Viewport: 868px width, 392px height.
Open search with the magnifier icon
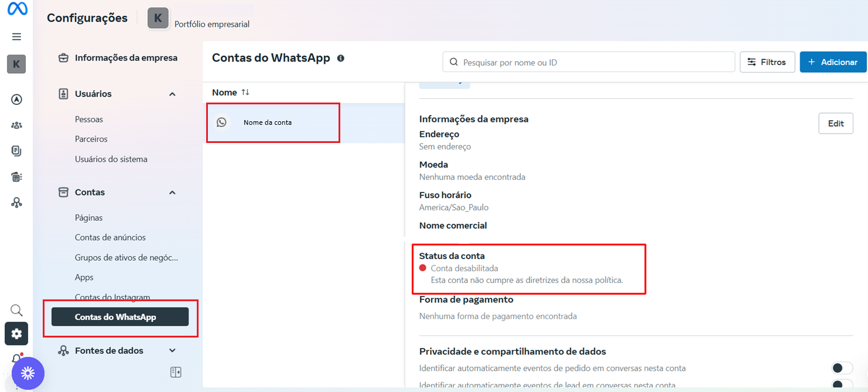pyautogui.click(x=16, y=310)
